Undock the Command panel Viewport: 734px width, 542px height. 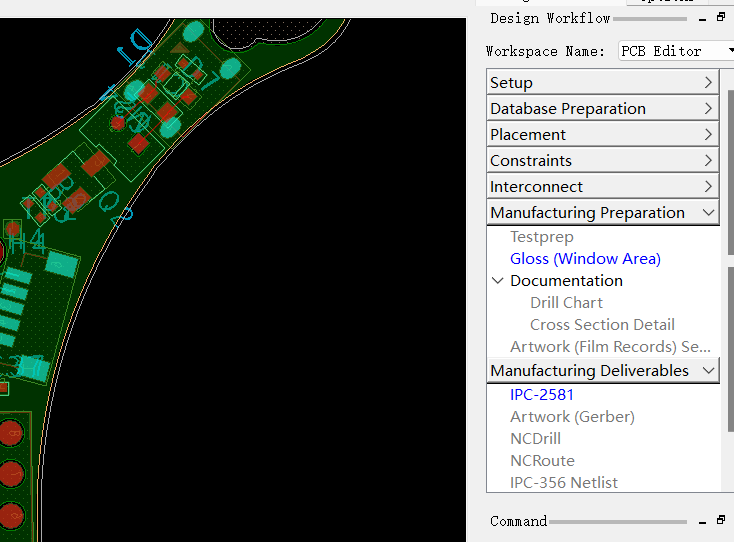[721, 521]
